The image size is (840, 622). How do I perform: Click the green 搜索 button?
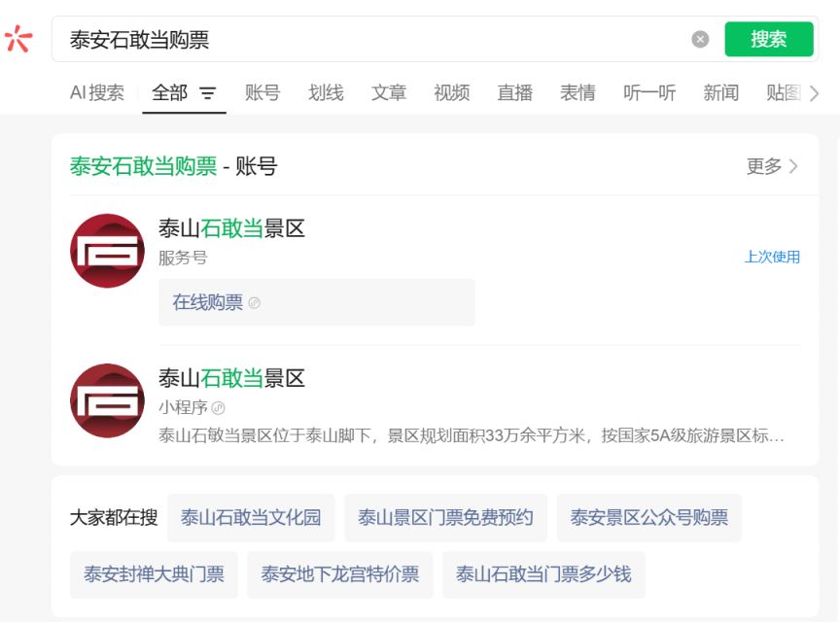[x=769, y=39]
